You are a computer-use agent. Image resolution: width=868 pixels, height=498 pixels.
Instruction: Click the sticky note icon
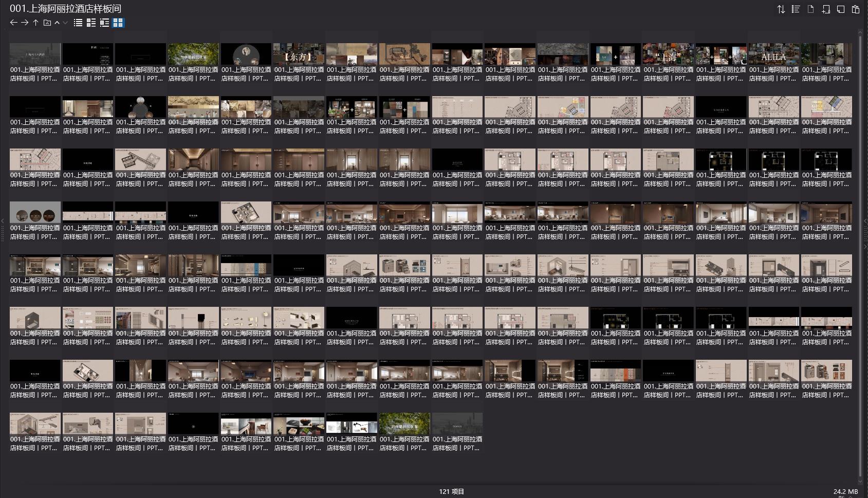[840, 9]
